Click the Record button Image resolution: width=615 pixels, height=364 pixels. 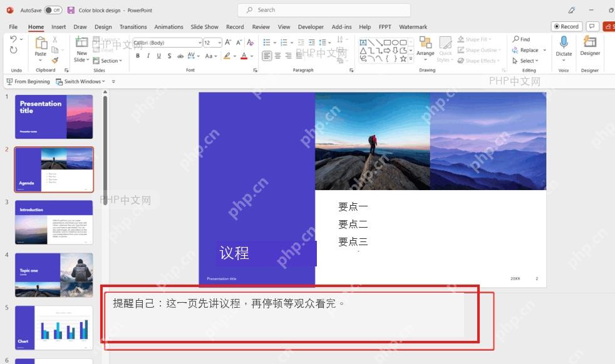click(566, 26)
